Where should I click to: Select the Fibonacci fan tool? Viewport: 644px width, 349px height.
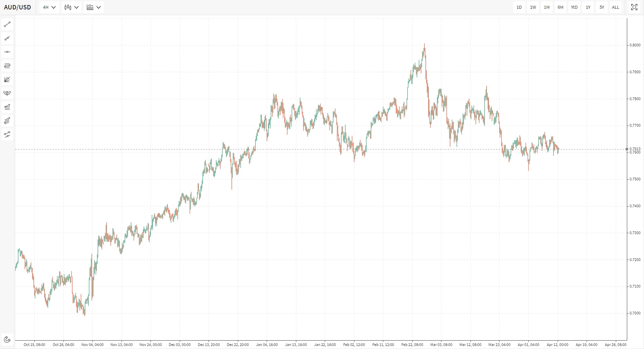pos(7,80)
